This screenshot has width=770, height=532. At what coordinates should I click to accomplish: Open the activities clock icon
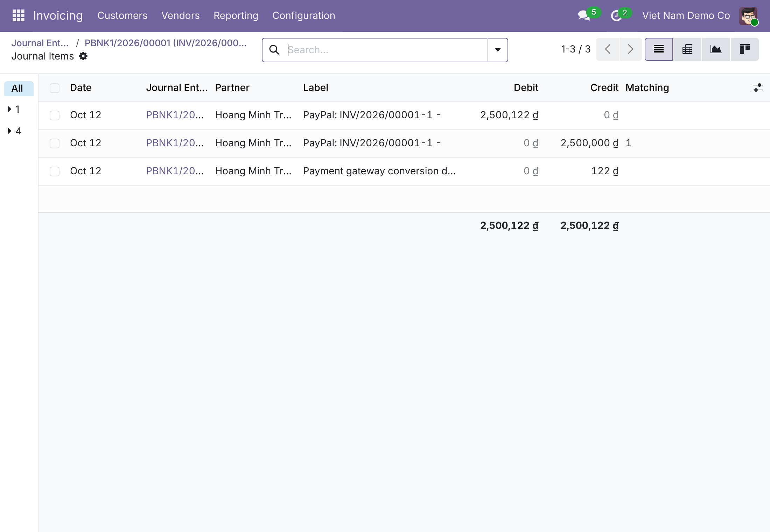click(x=616, y=15)
